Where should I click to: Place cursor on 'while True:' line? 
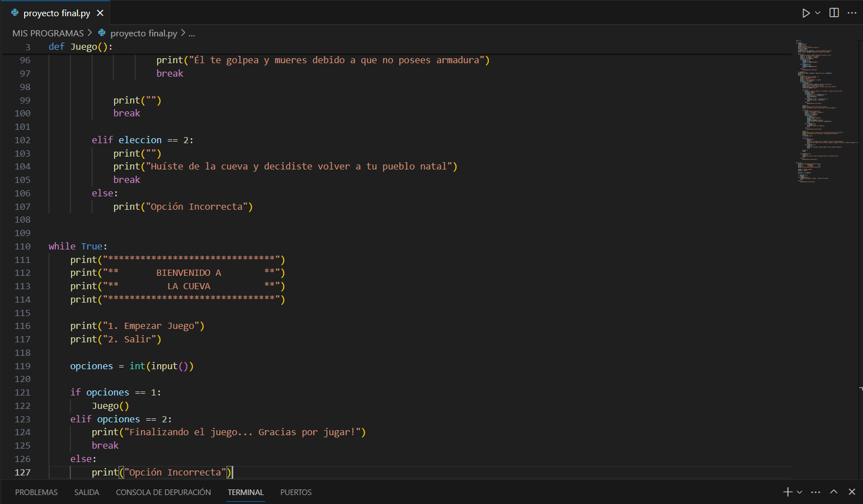click(78, 246)
